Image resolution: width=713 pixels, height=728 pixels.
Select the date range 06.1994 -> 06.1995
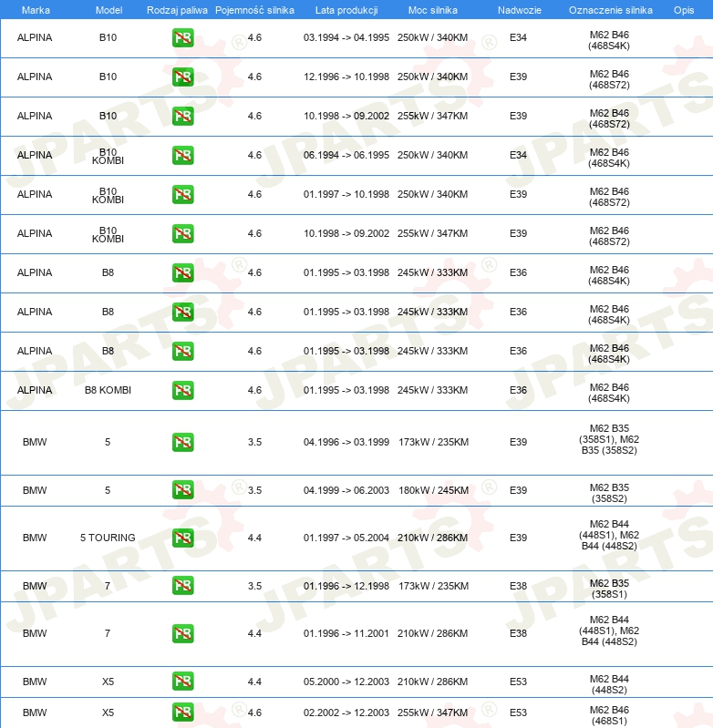pyautogui.click(x=346, y=155)
